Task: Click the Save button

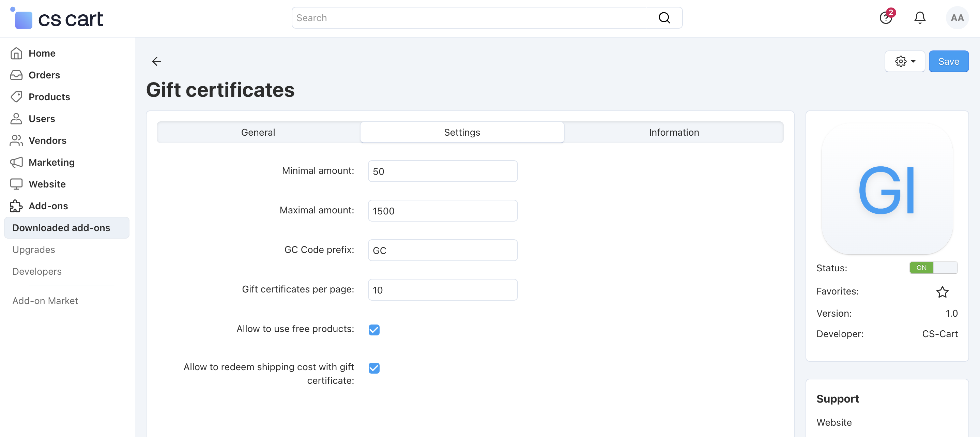Action: [948, 61]
